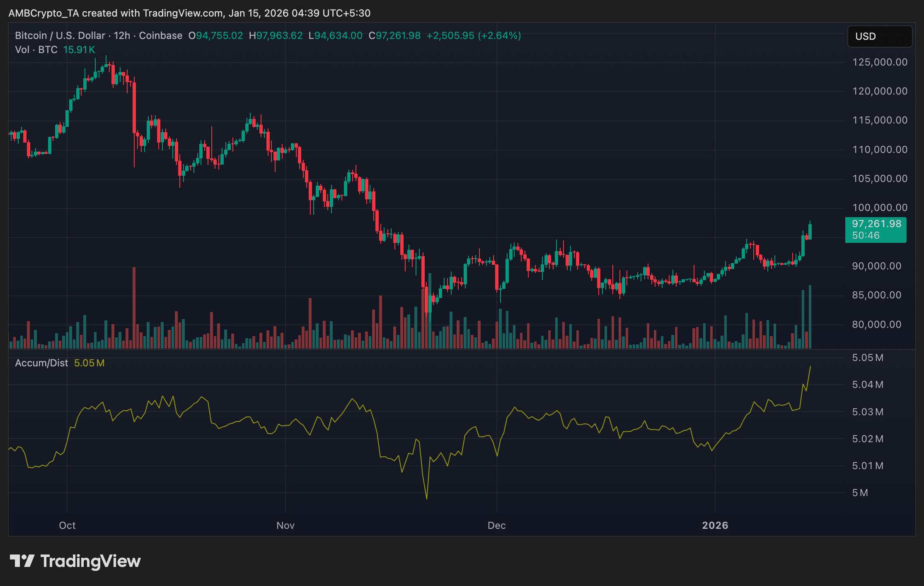Click the latest green candlestick
The height and width of the screenshot is (586, 924).
810,231
